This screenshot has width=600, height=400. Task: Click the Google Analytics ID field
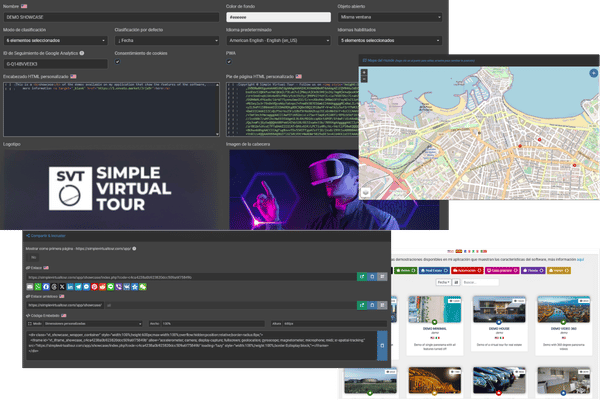point(55,64)
